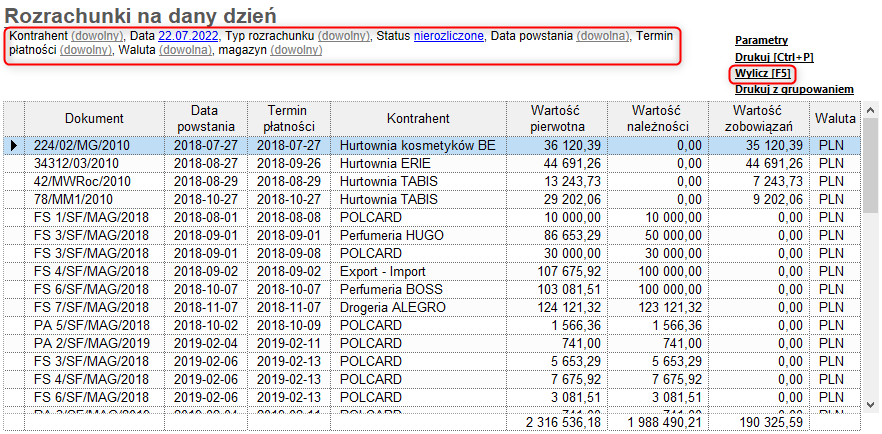Screen dimensions: 882x434
Task: Click date 2019-02-04 creation date
Action: [x=206, y=343]
